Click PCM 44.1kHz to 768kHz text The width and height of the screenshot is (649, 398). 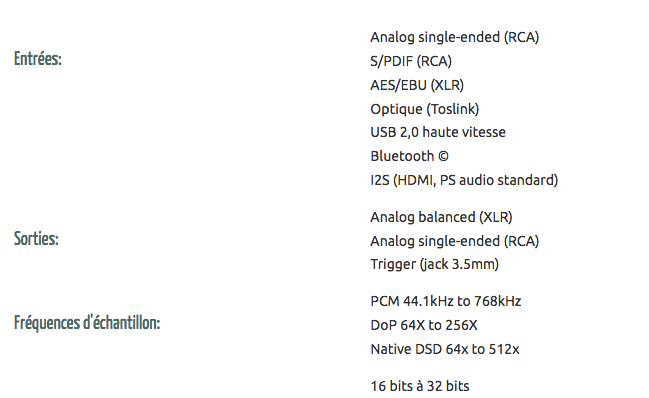(446, 301)
